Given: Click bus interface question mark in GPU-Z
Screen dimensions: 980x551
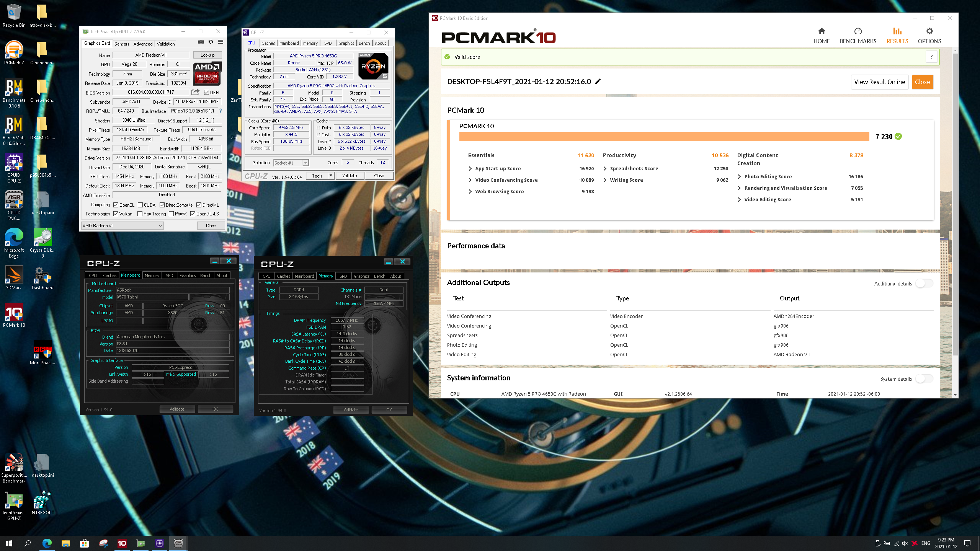Looking at the screenshot, I should [x=220, y=111].
